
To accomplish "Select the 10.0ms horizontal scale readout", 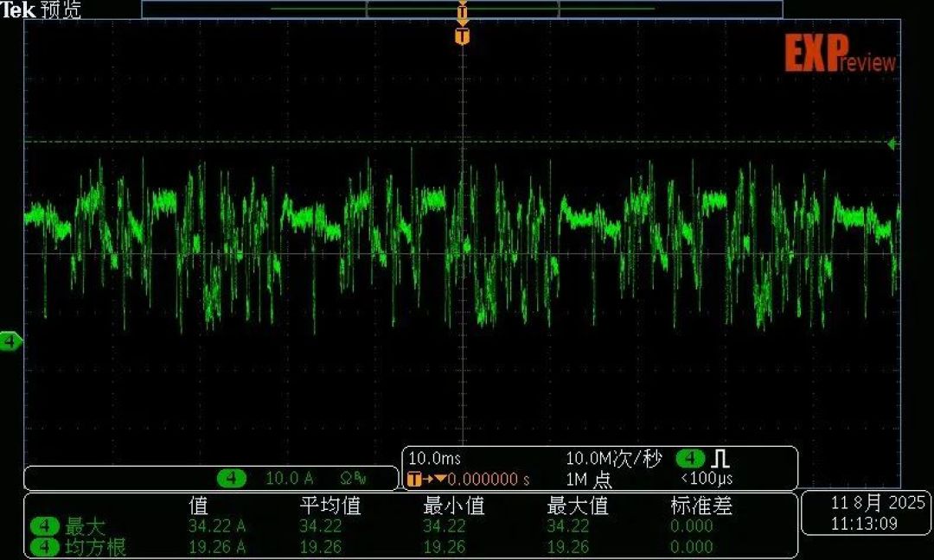I will [434, 458].
